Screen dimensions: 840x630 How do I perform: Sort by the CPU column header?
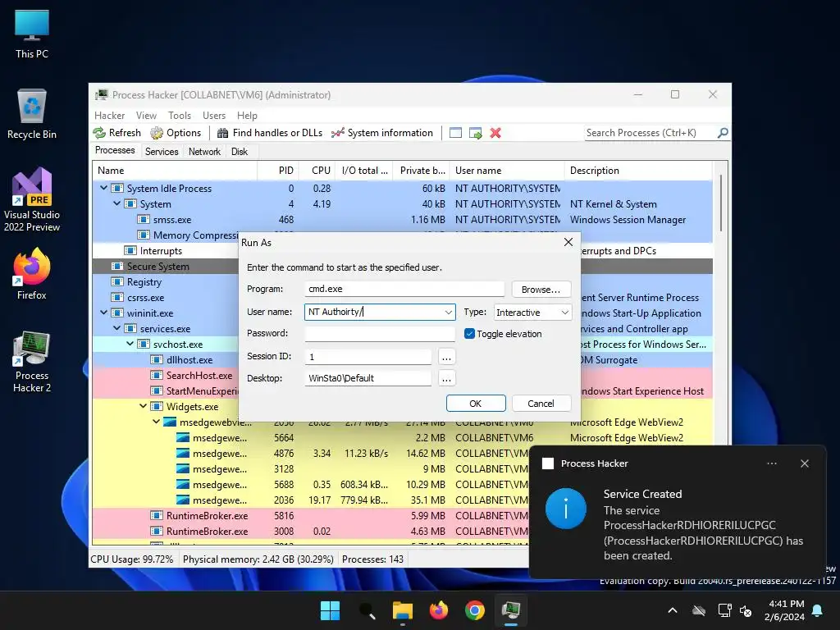317,171
